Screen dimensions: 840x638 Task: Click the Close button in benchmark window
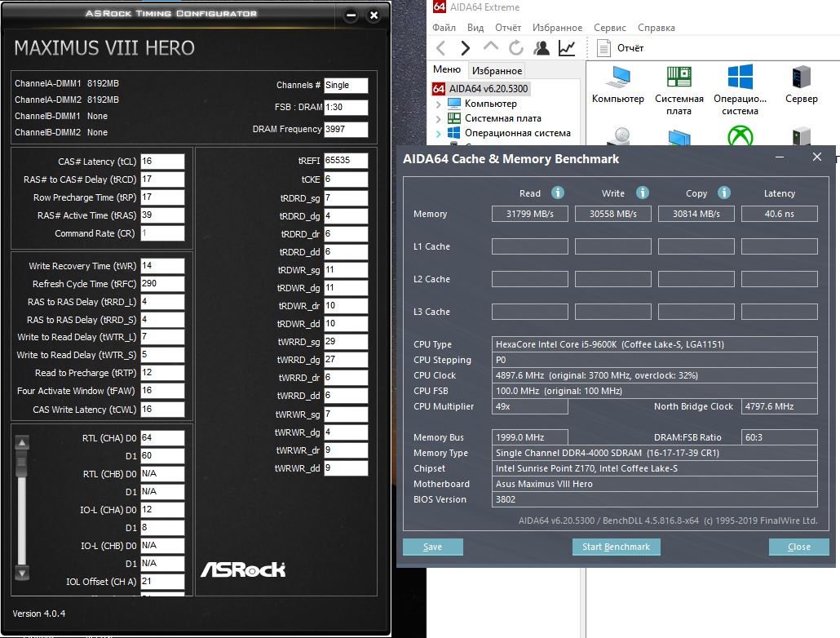point(798,547)
